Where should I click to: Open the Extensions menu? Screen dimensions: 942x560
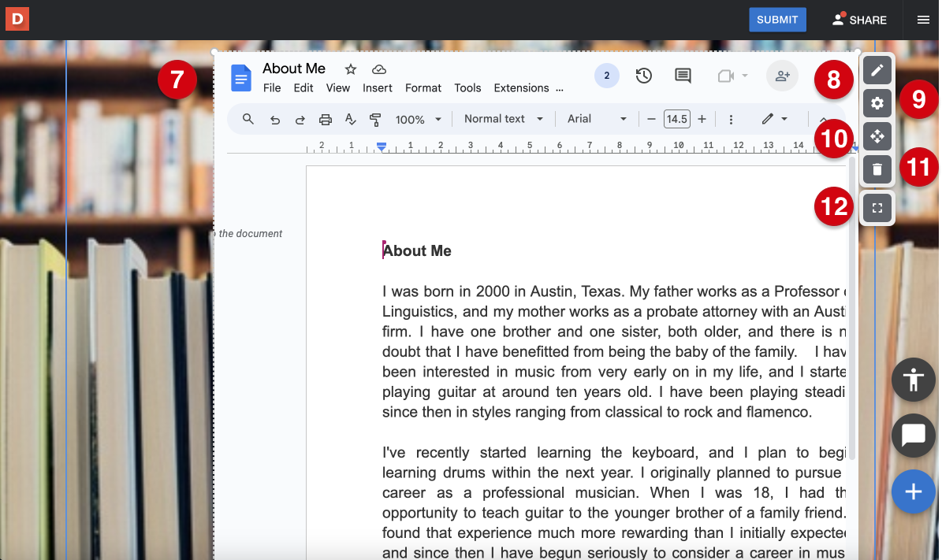point(521,87)
